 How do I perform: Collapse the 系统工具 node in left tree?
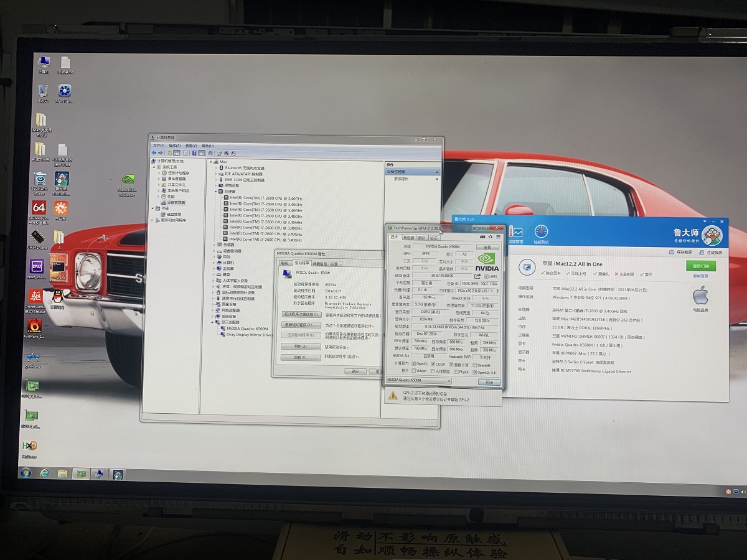tap(154, 167)
